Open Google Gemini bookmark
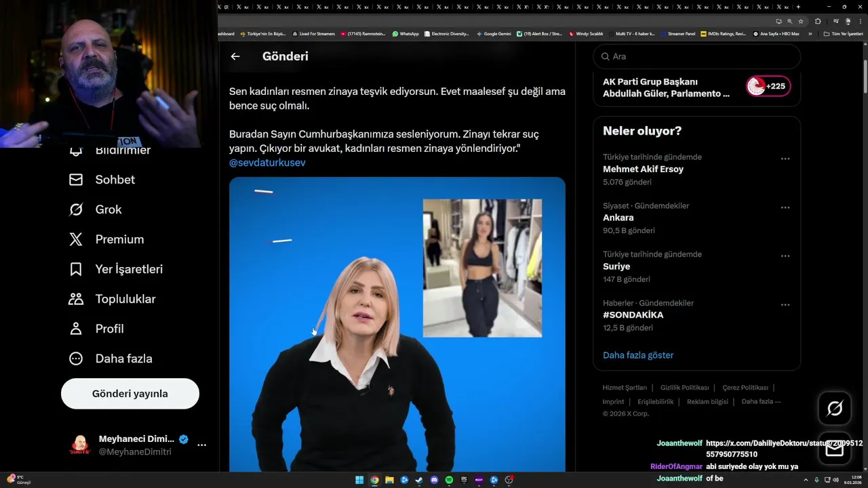This screenshot has height=488, width=868. click(494, 33)
